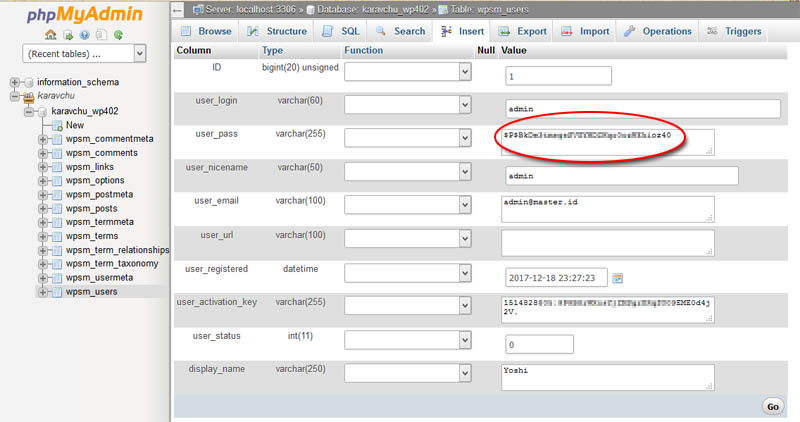Image resolution: width=800 pixels, height=422 pixels.
Task: Click the user_activation_key textarea
Action: [608, 310]
